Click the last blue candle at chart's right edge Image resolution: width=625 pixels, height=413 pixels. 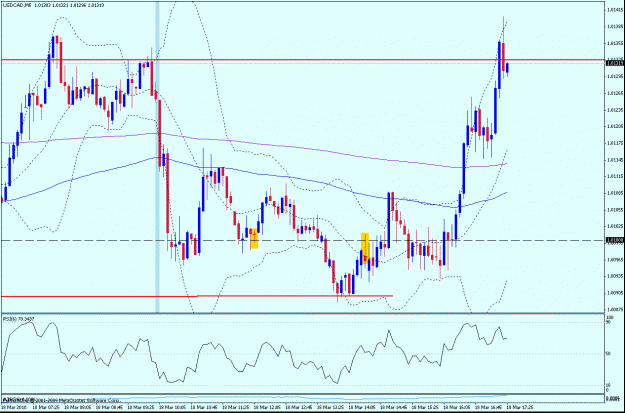click(x=507, y=67)
